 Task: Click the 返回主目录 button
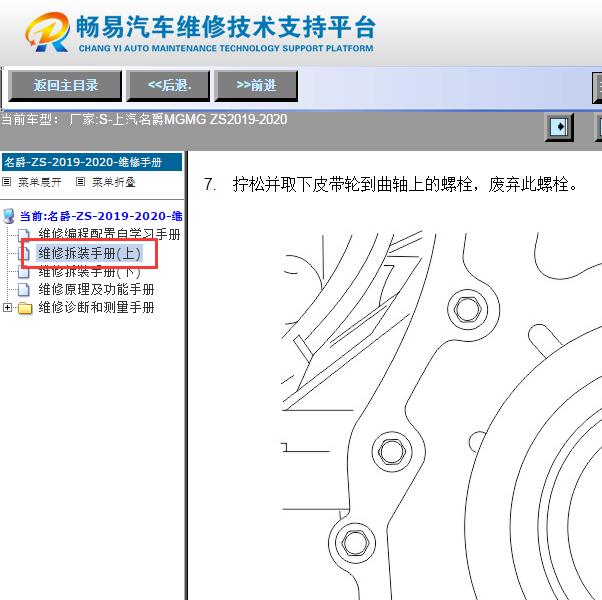coord(65,86)
